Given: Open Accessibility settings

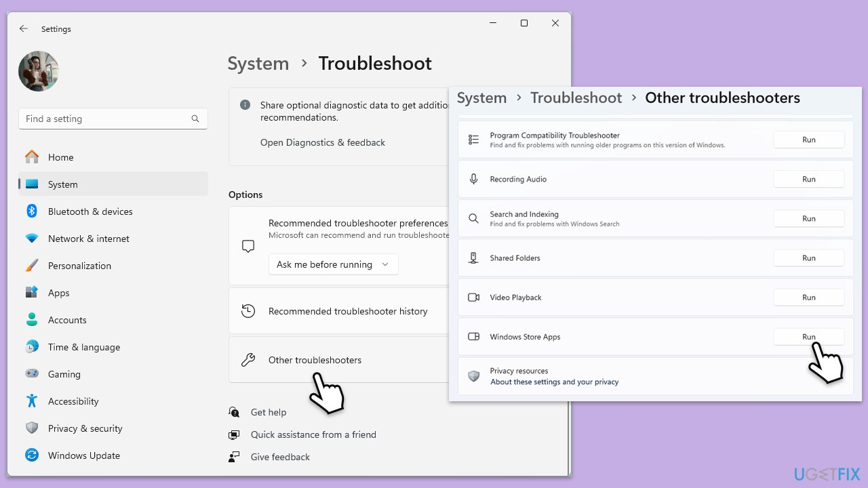Looking at the screenshot, I should tap(113, 401).
